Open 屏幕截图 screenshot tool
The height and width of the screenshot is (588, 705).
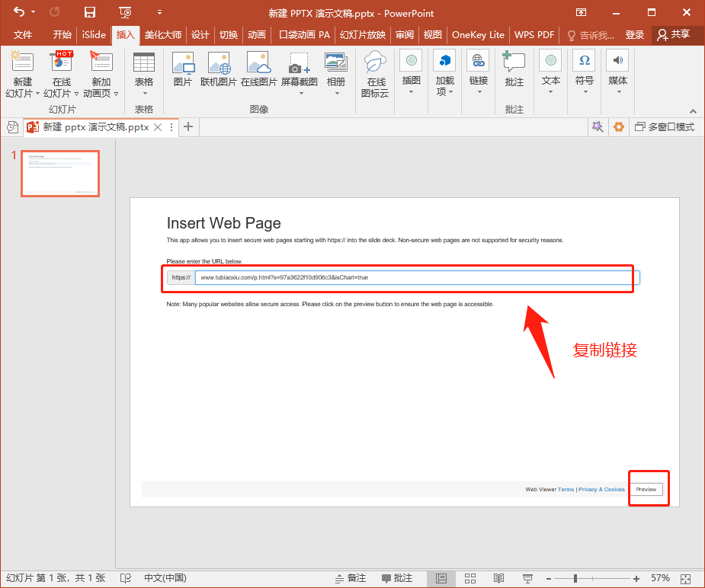pos(299,63)
